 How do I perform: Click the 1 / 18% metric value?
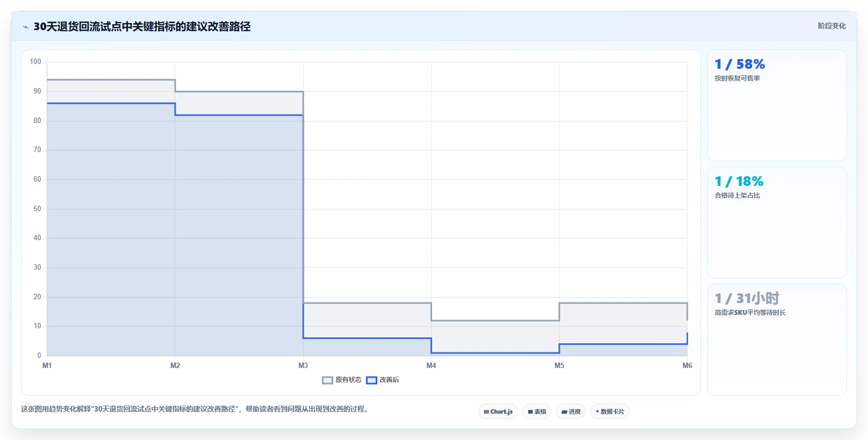point(739,182)
